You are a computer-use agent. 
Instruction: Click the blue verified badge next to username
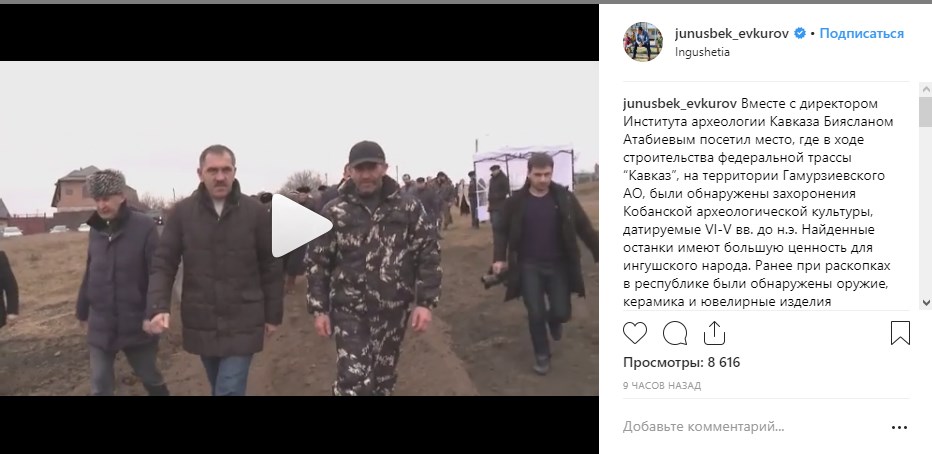click(x=800, y=34)
